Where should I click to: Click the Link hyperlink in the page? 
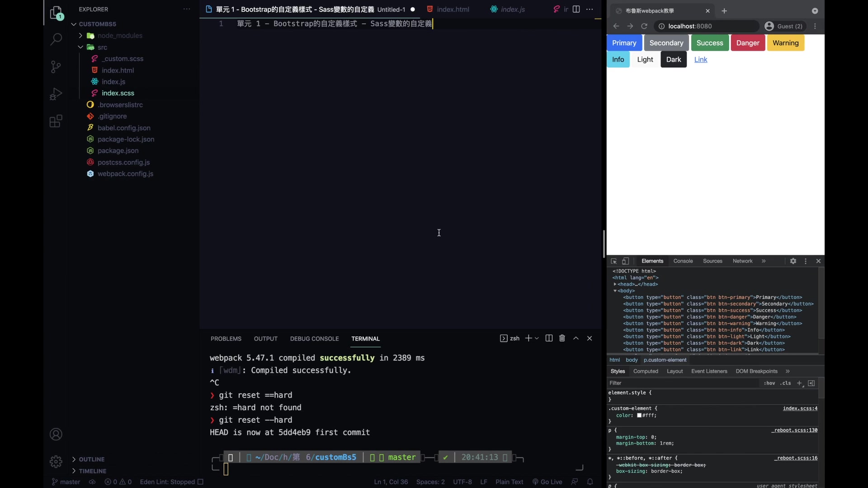tap(700, 60)
